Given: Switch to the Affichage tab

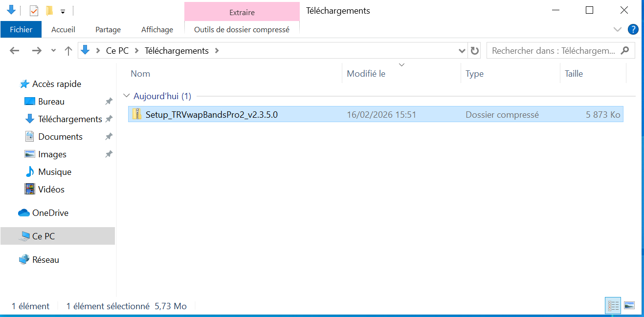Looking at the screenshot, I should click(157, 29).
